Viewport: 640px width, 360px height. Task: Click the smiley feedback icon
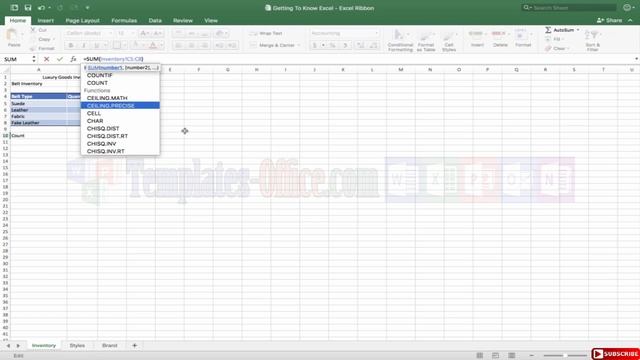coord(627,8)
